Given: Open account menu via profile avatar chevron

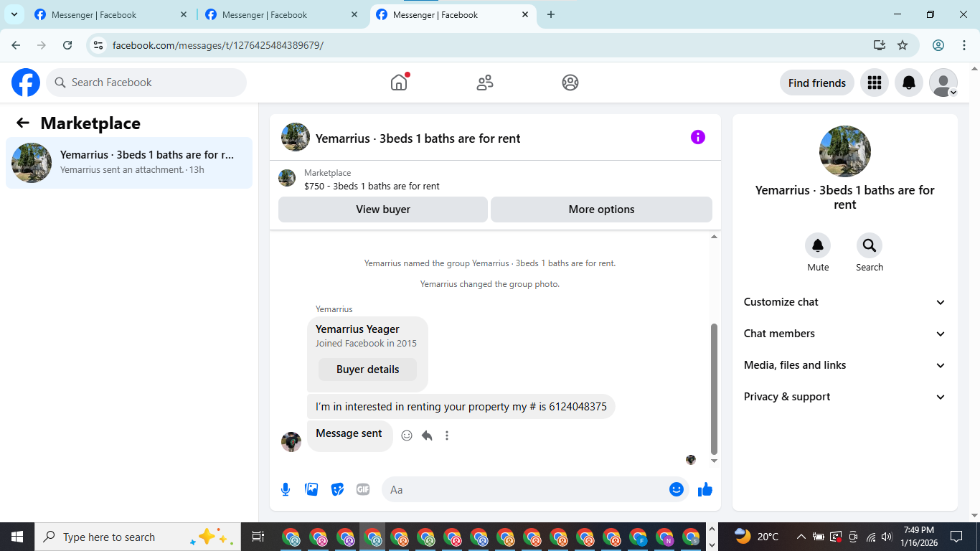Looking at the screenshot, I should click(953, 92).
